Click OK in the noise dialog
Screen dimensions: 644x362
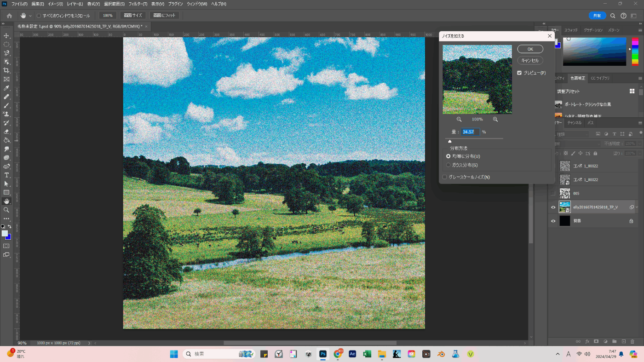click(x=530, y=49)
